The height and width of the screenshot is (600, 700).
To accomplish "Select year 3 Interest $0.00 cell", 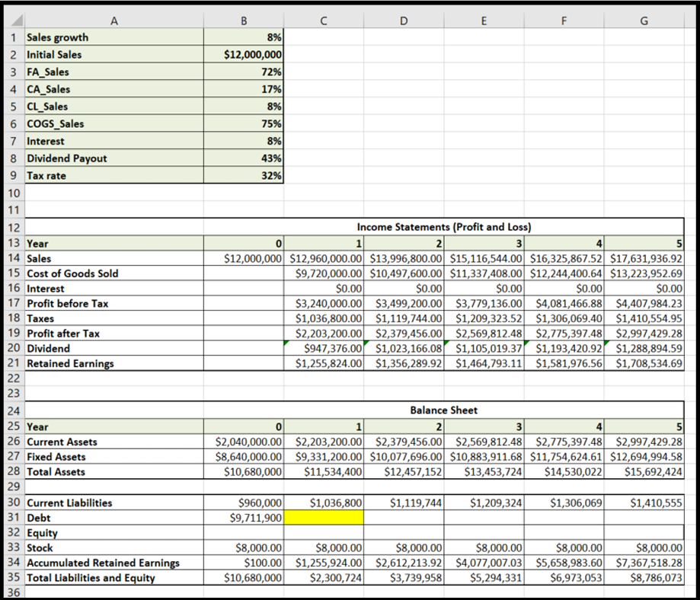I will coord(484,289).
